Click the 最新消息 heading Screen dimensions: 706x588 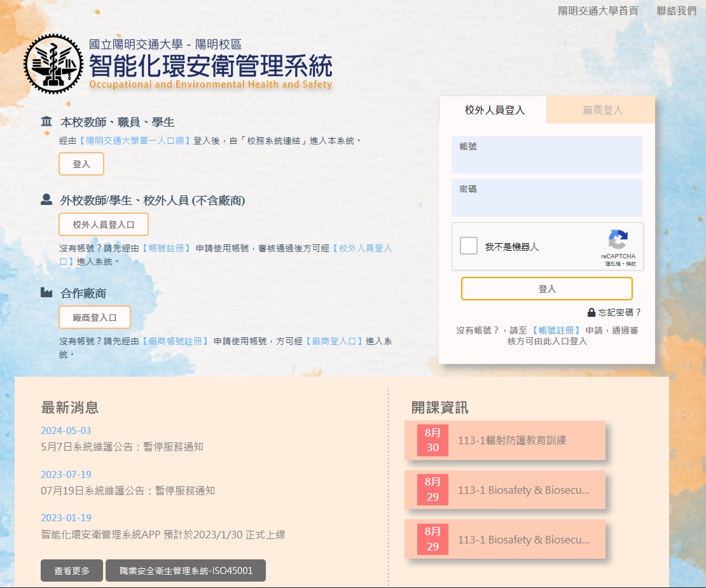click(70, 407)
